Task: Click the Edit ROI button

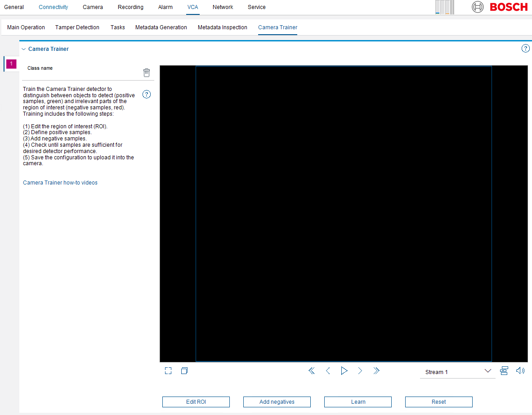Action: [x=196, y=402]
